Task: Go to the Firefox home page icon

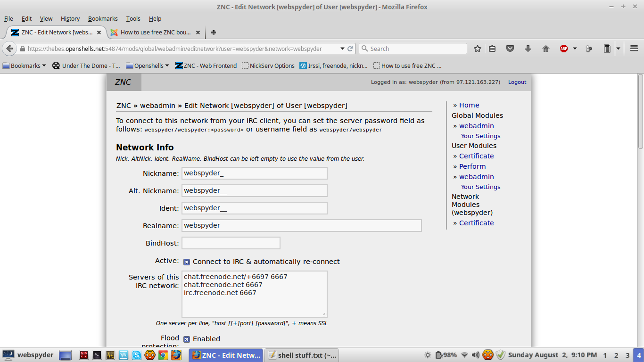Action: pos(546,49)
